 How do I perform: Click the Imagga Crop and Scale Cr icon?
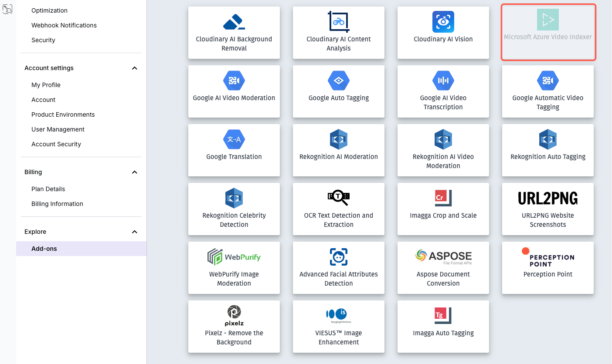tap(443, 198)
